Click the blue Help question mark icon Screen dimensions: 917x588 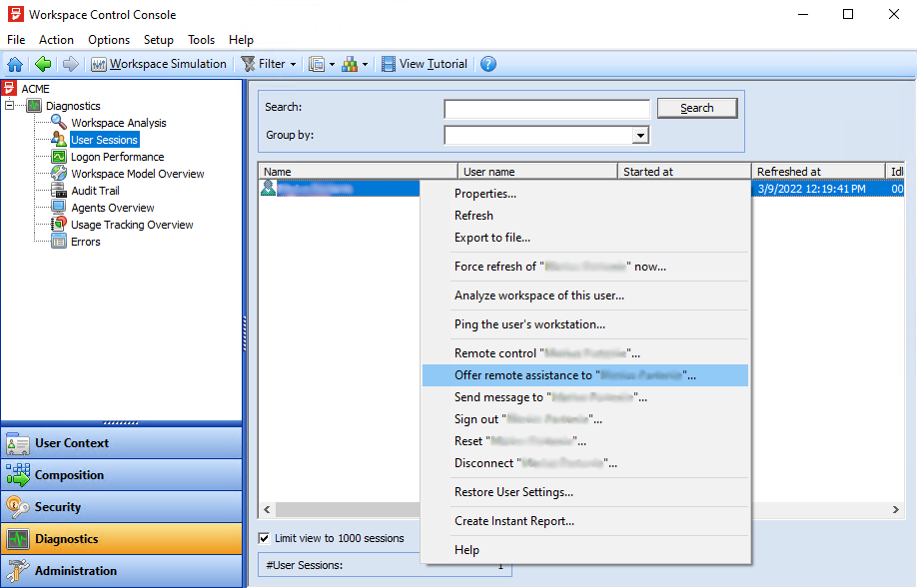tap(487, 64)
